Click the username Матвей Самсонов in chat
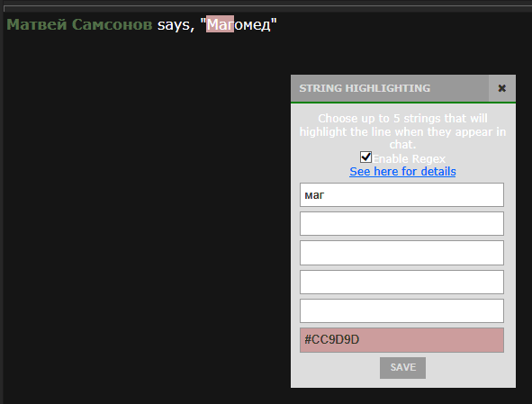Screen dimensions: 532x404 coord(79,25)
